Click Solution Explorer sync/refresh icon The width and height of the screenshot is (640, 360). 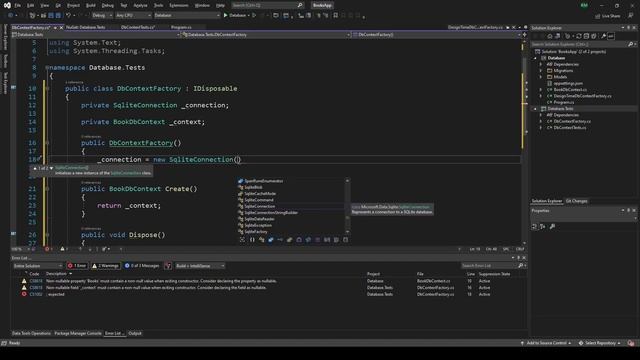(578, 36)
